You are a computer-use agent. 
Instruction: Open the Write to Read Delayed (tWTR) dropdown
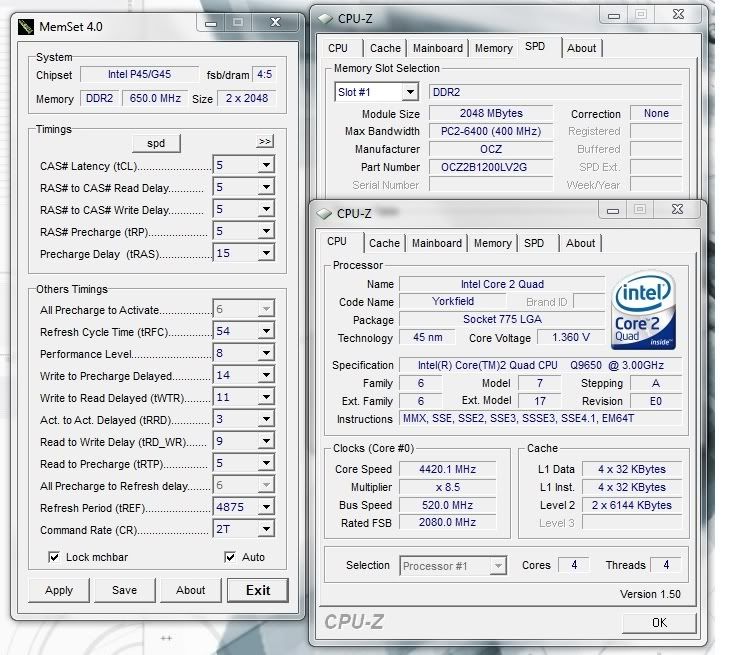(266, 397)
